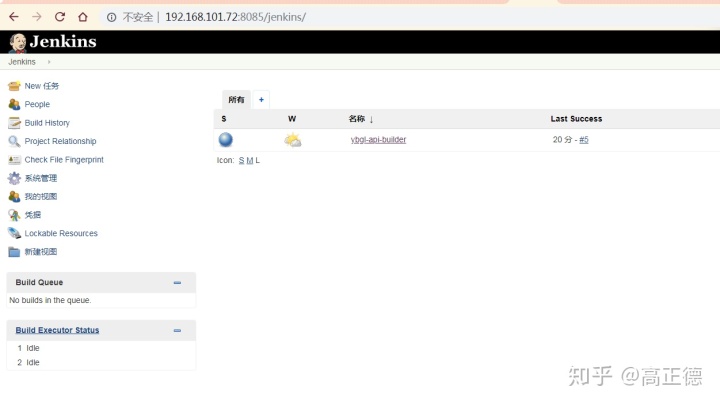Click the blue ball status icon for ybgl-api-builder
Viewport: 720px width, 405px height.
225,140
